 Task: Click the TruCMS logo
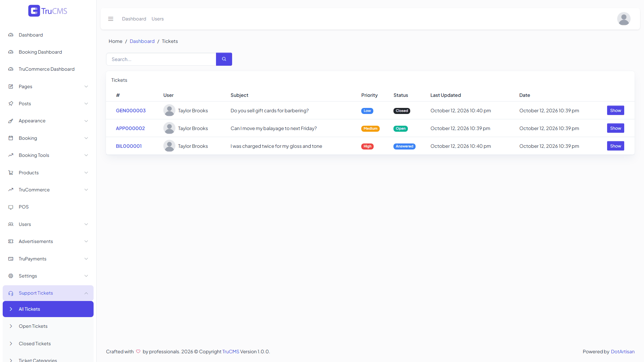coord(48,11)
